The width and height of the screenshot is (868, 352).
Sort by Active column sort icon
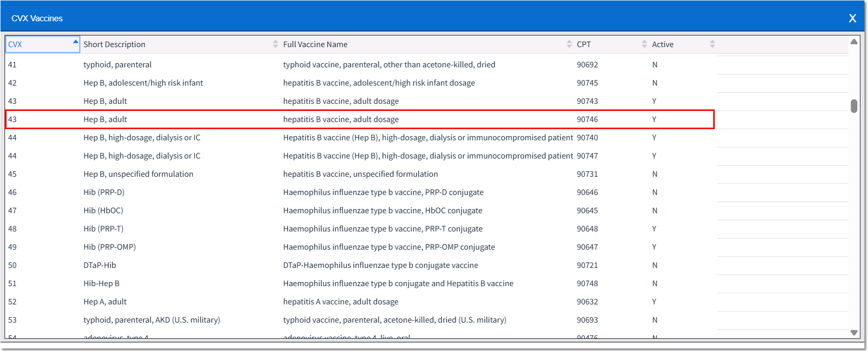point(712,44)
